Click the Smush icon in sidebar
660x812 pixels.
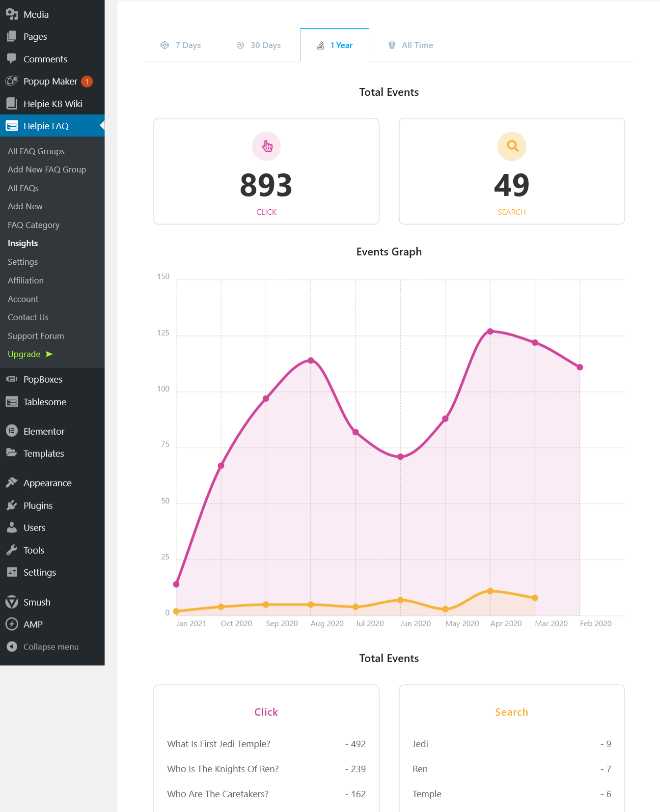tap(12, 602)
